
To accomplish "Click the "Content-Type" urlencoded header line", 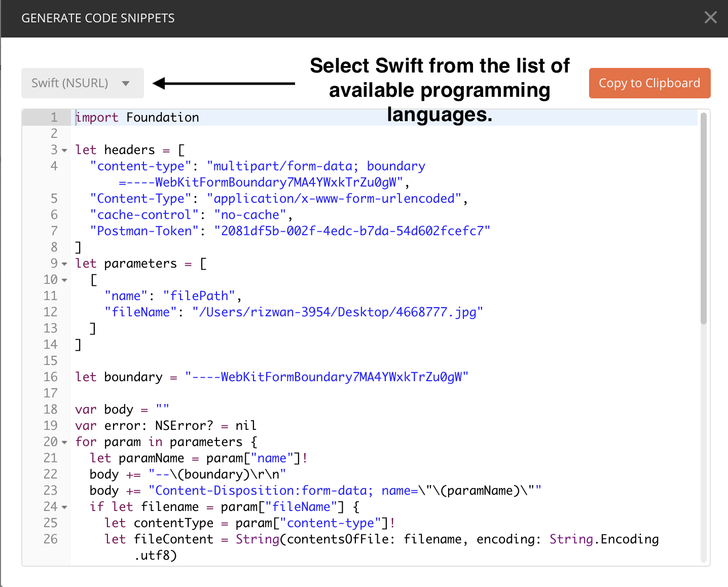I will pos(278,199).
